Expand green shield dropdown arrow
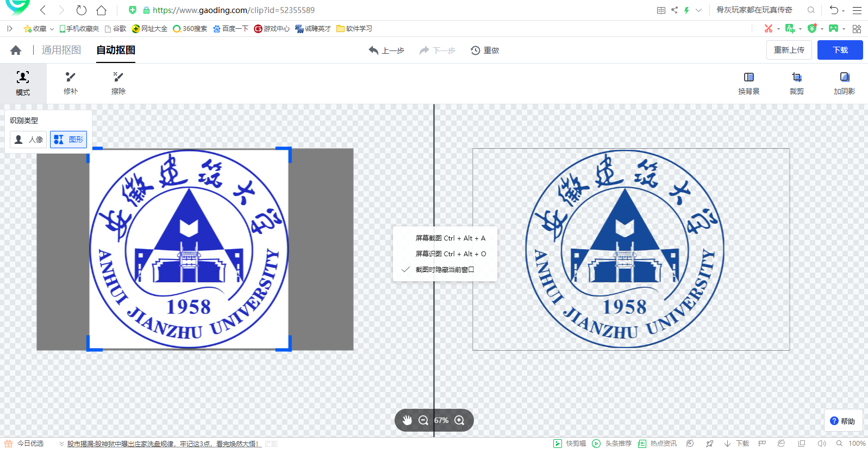Screen dimensions: 868x449 [x=822, y=29]
